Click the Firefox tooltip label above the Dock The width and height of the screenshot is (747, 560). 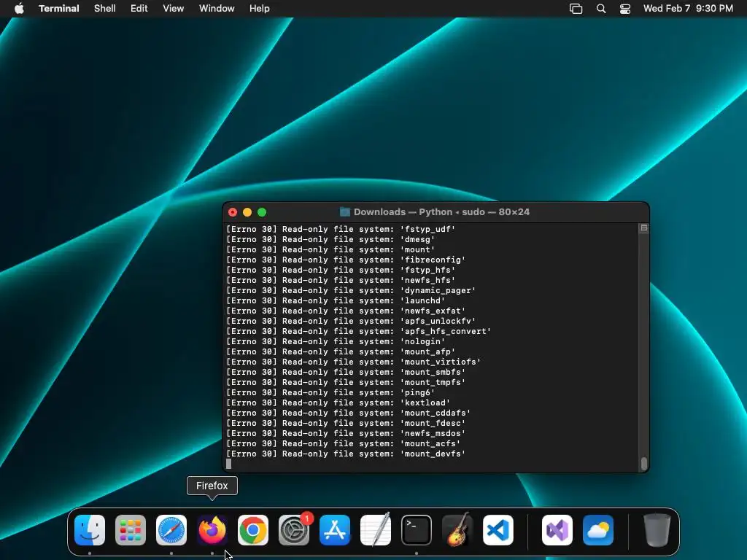[x=212, y=486]
